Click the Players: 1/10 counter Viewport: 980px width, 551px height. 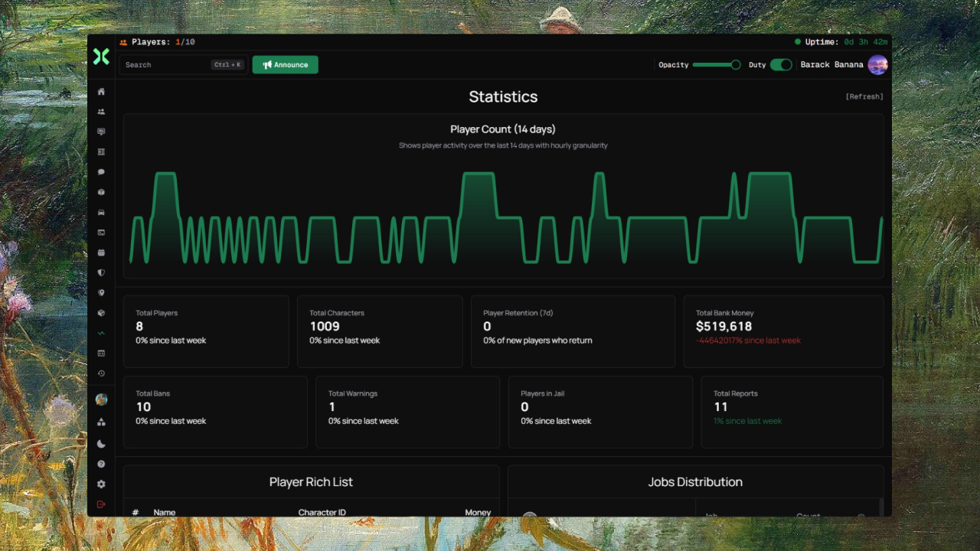[163, 42]
